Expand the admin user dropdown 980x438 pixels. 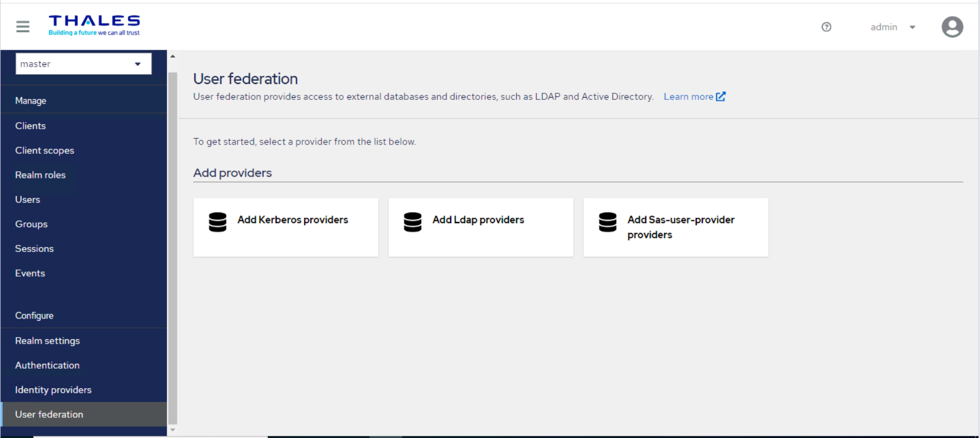coord(893,27)
